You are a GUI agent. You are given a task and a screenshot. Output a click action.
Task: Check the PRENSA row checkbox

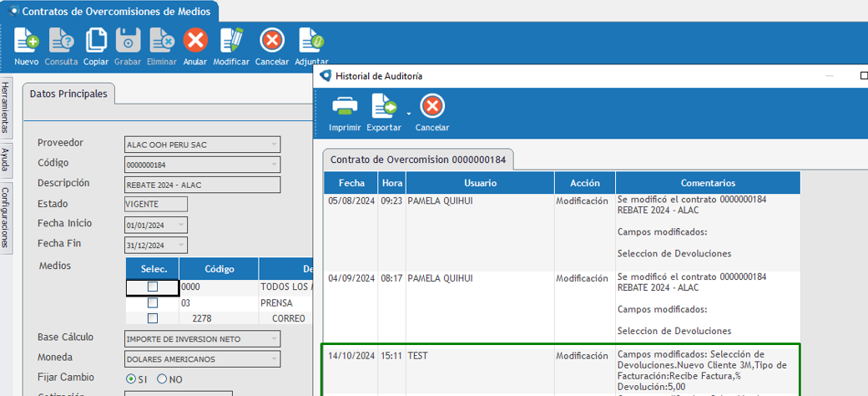(153, 303)
